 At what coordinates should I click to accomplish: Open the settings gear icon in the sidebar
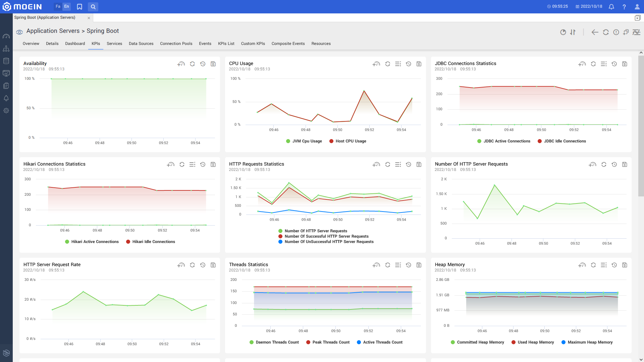[6, 111]
